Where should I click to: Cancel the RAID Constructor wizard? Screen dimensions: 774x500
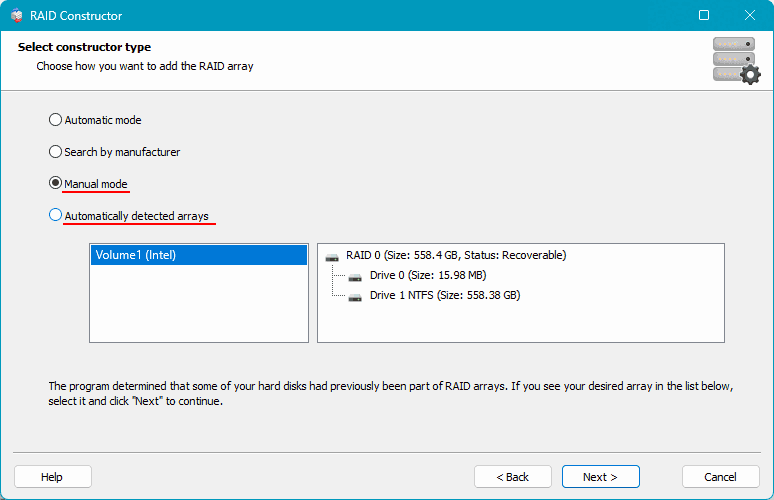pyautogui.click(x=721, y=477)
